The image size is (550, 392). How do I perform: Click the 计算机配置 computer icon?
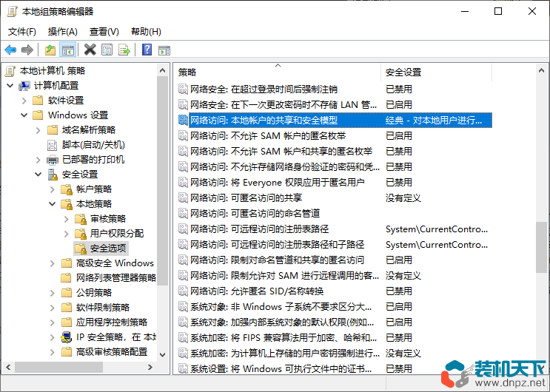tap(24, 86)
